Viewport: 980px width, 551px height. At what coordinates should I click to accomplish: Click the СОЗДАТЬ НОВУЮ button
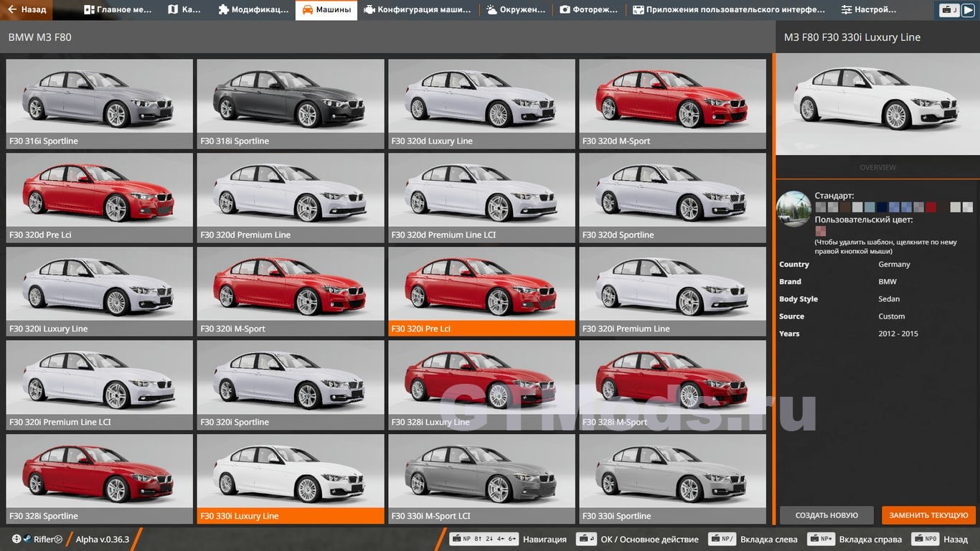(x=826, y=515)
